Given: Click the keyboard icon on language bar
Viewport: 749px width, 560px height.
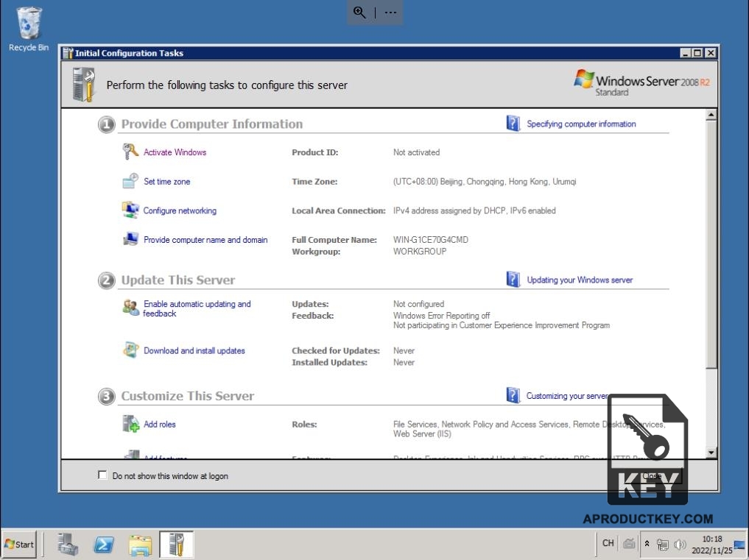Looking at the screenshot, I should pyautogui.click(x=629, y=543).
